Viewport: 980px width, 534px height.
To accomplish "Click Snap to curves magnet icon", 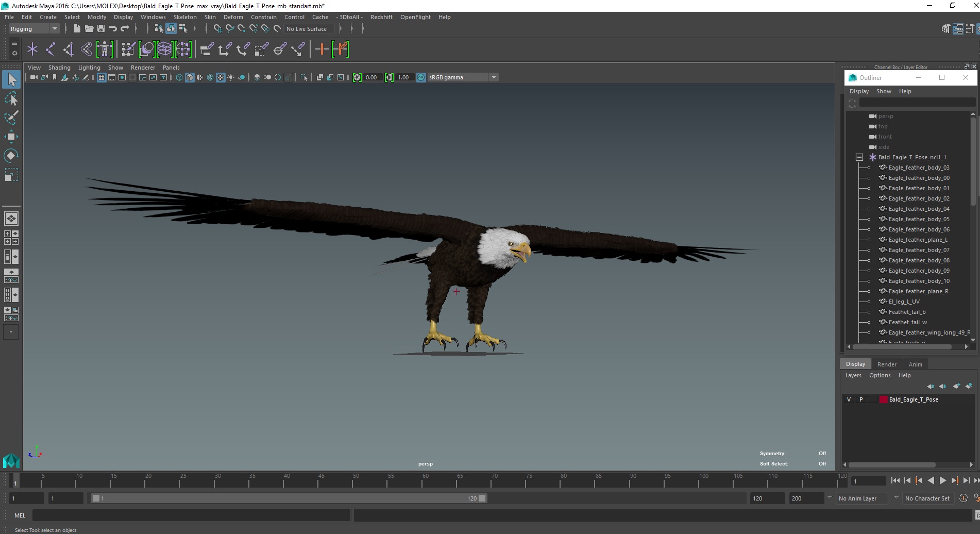I will click(230, 29).
